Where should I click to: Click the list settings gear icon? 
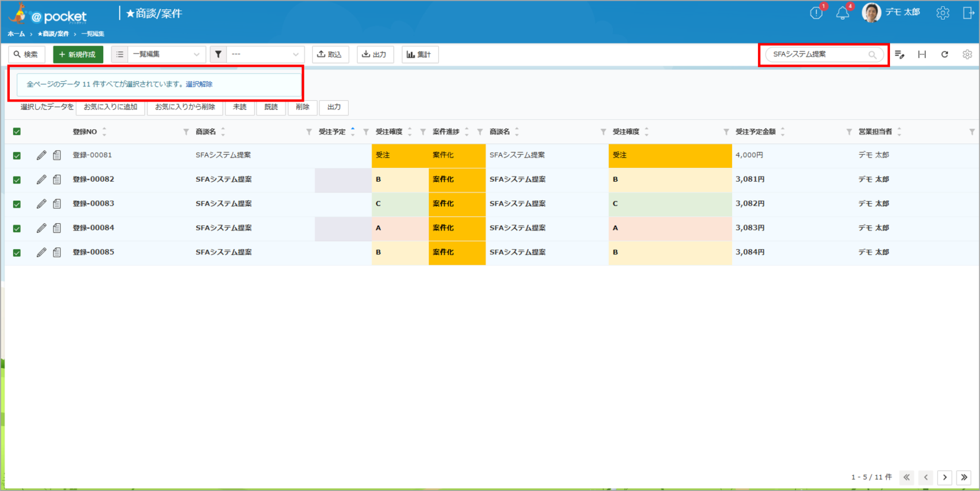(x=967, y=54)
